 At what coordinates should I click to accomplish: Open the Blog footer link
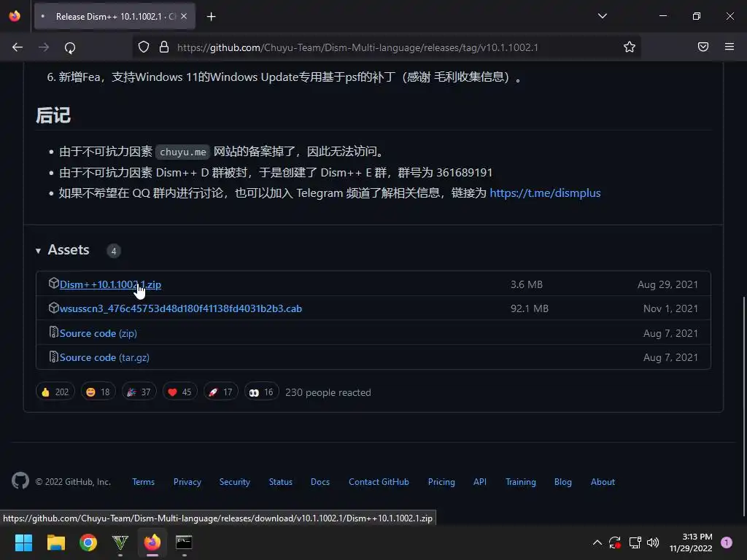(x=562, y=482)
